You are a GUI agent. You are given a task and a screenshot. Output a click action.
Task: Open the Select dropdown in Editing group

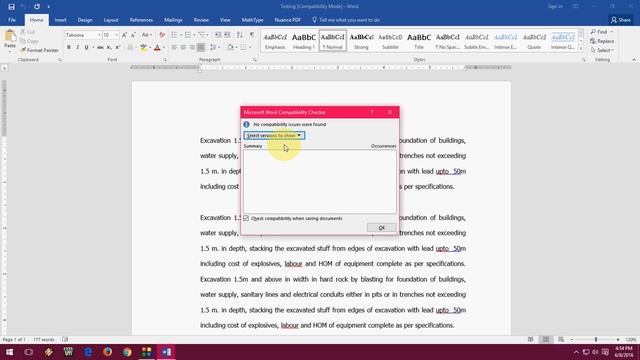[x=602, y=50]
